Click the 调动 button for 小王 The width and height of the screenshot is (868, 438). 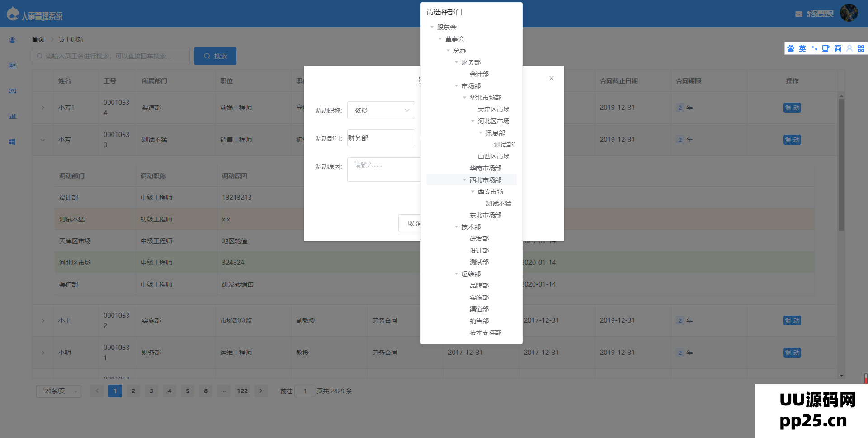click(x=792, y=320)
